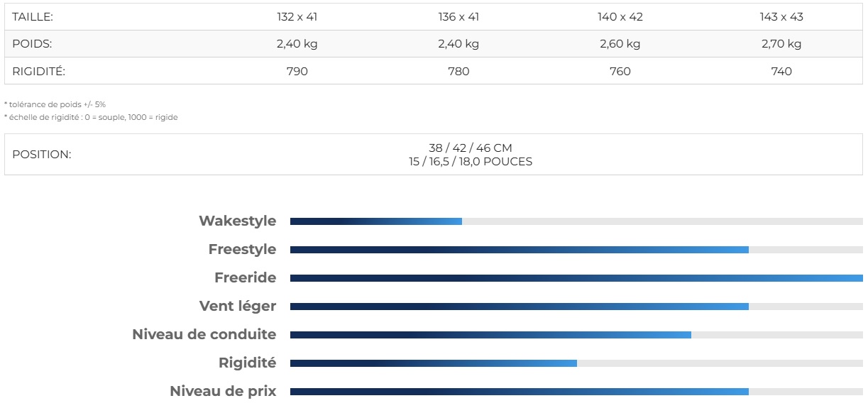This screenshot has height=408, width=868.
Task: Click the Wakestyle rating bar
Action: pos(576,221)
